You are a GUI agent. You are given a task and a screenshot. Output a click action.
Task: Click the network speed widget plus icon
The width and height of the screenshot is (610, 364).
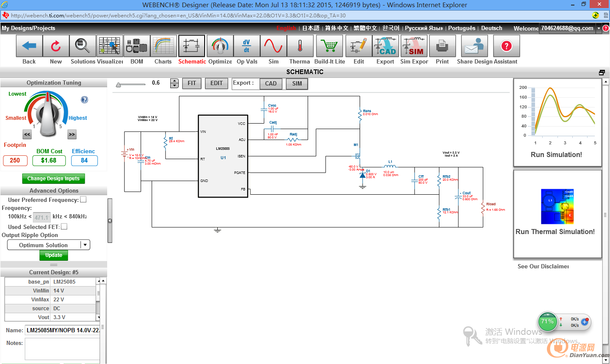tap(585, 322)
